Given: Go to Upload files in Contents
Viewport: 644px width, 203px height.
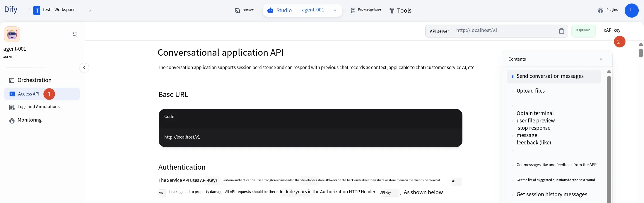Looking at the screenshot, I should pyautogui.click(x=530, y=91).
